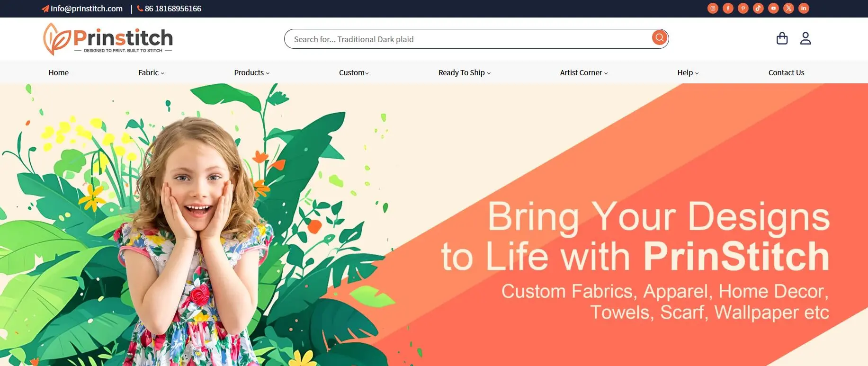Open the user account icon
The width and height of the screenshot is (868, 366).
coord(805,38)
